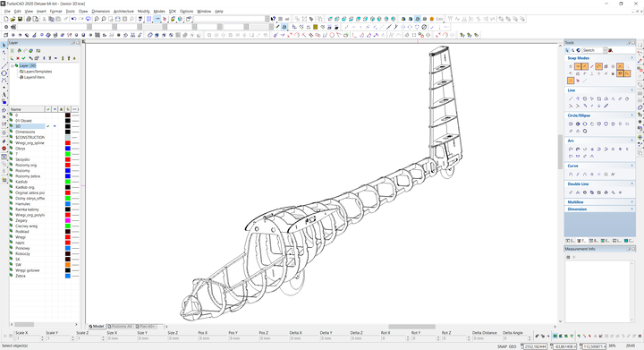644x350 pixels.
Task: Click the Open file folder icon
Action: [x=13, y=19]
